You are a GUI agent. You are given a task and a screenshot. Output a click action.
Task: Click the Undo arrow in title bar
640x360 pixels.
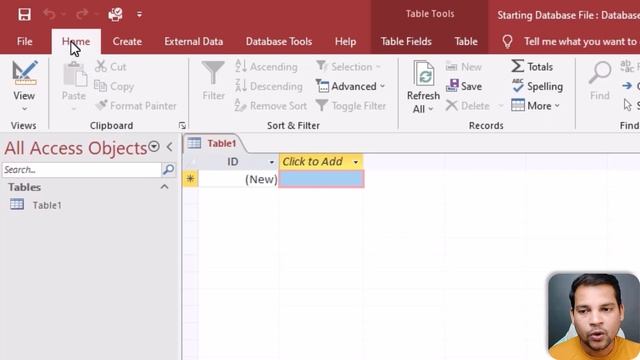click(49, 14)
